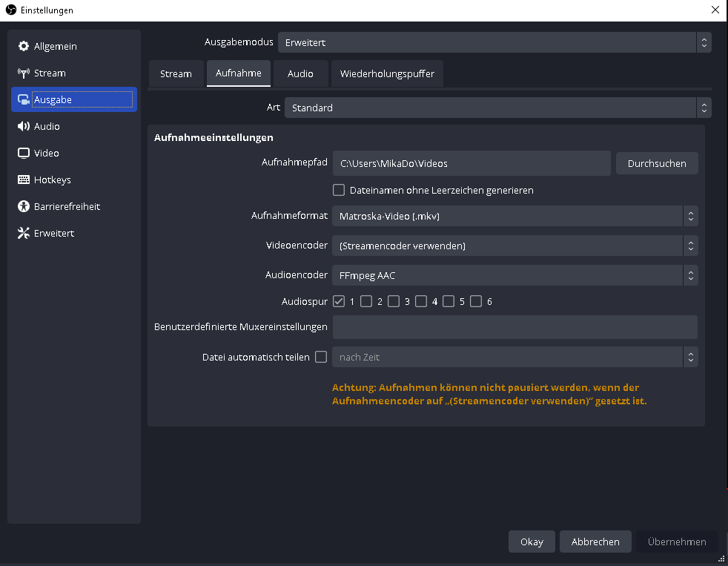The image size is (728, 566).
Task: Open the Wiederholungspuffer tab
Action: (x=387, y=74)
